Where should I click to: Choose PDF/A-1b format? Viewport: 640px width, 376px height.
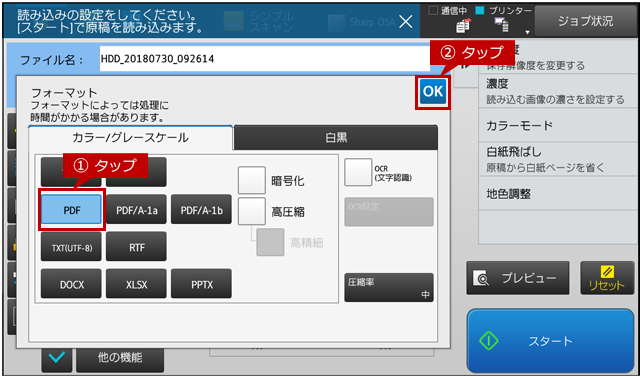[x=201, y=210]
